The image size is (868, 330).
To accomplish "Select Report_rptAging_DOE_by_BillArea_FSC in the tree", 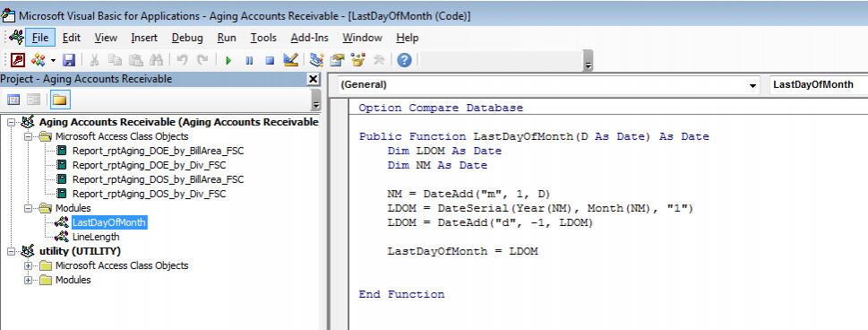I will tap(158, 151).
